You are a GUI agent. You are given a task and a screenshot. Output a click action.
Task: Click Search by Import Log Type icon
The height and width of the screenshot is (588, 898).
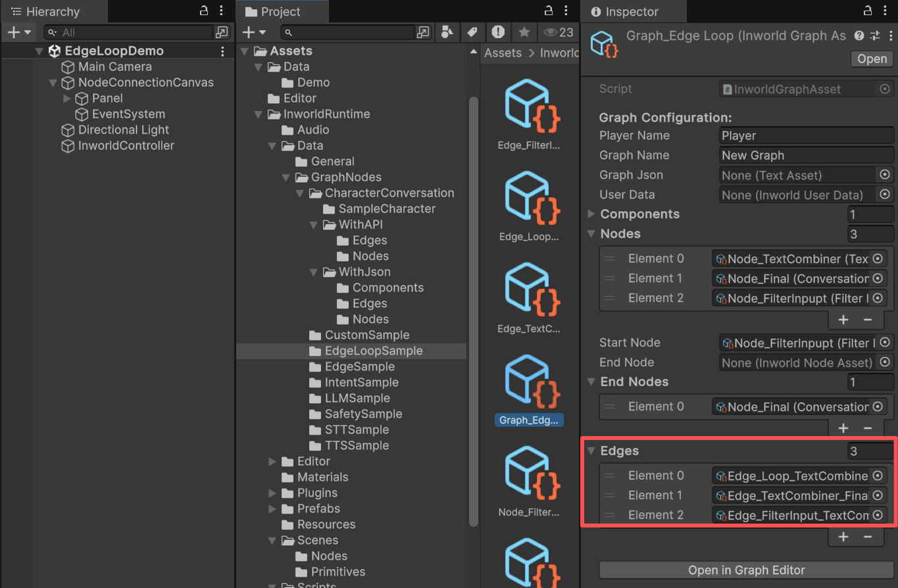pyautogui.click(x=498, y=32)
